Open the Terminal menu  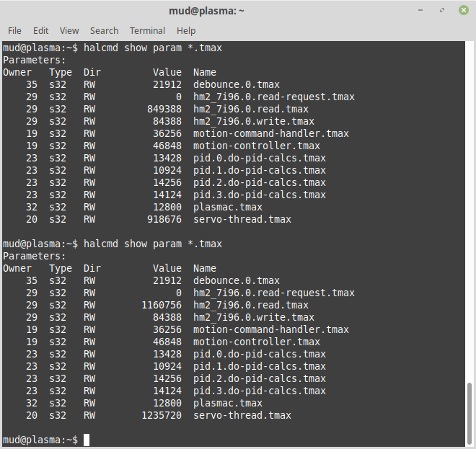(x=147, y=31)
